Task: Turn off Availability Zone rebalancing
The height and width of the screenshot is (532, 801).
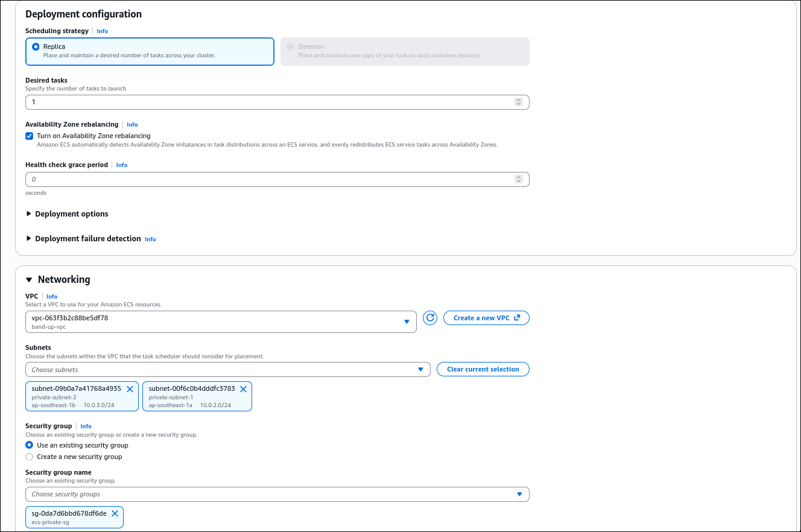Action: point(29,136)
